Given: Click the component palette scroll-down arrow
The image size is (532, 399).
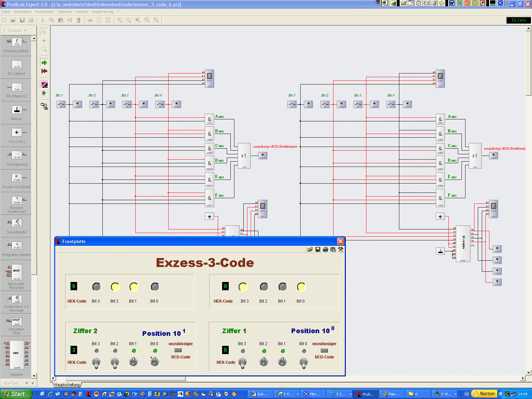Looking at the screenshot, I should pos(34,376).
